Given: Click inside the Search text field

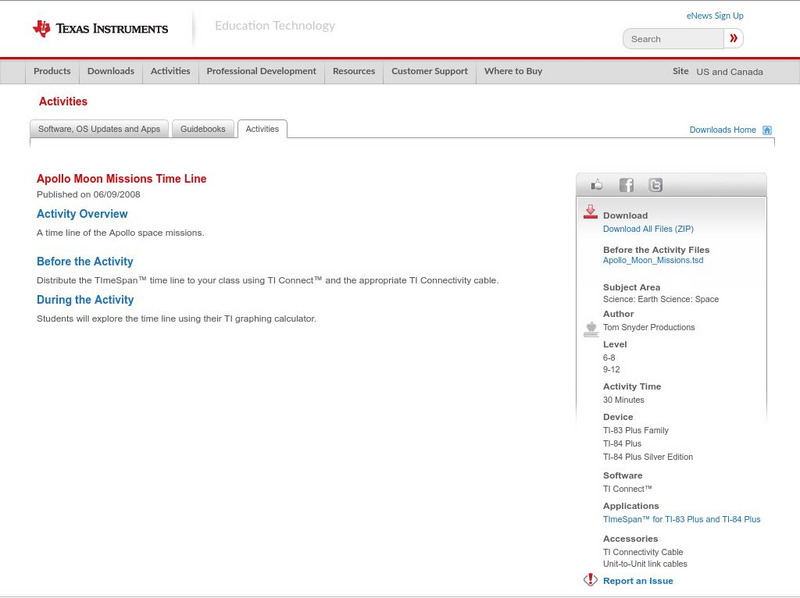Looking at the screenshot, I should [x=674, y=39].
